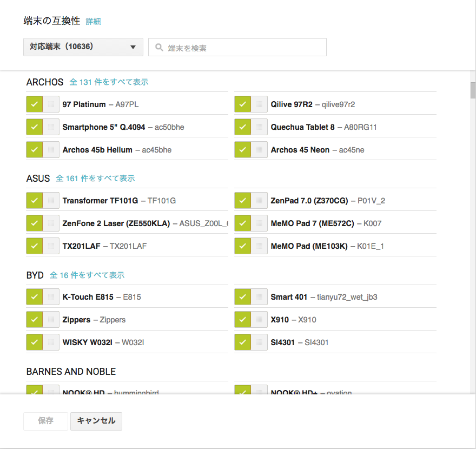Toggle WISKY W032I switch
The height and width of the screenshot is (449, 476).
tap(43, 342)
